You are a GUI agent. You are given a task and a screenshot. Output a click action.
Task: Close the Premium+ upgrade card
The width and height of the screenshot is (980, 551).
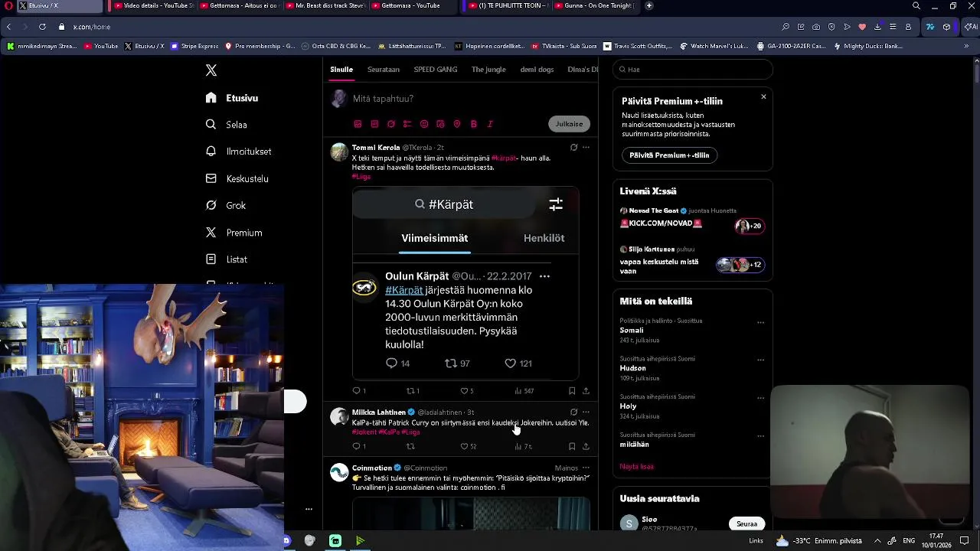[763, 97]
